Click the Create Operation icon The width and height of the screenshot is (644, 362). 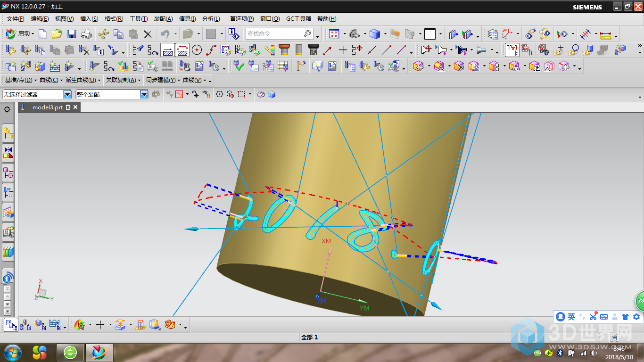[x=69, y=66]
